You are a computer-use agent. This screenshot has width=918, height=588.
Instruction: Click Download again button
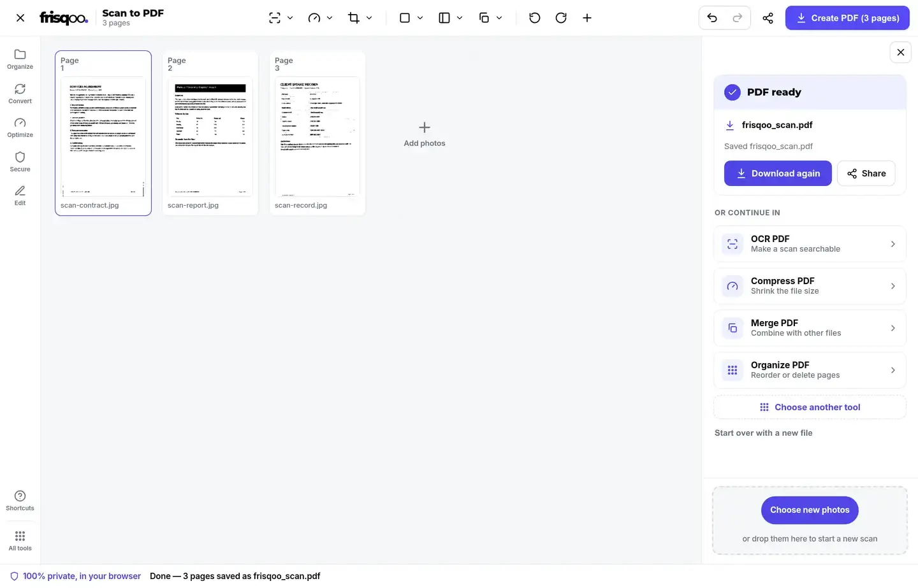778,173
